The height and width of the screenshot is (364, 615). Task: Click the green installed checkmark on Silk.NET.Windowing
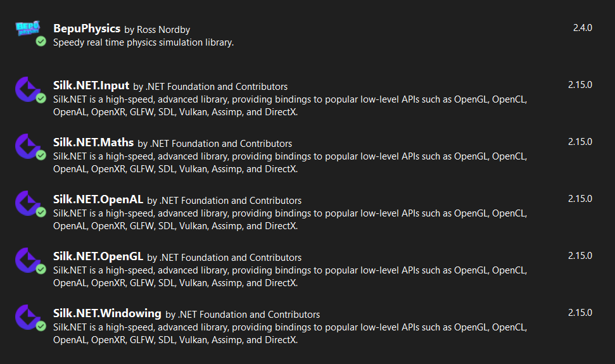coord(41,326)
